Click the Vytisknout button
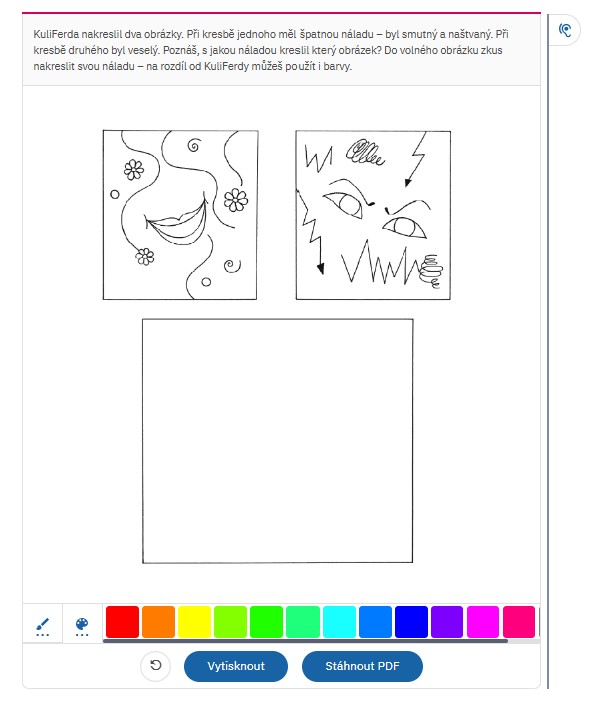 pos(235,666)
